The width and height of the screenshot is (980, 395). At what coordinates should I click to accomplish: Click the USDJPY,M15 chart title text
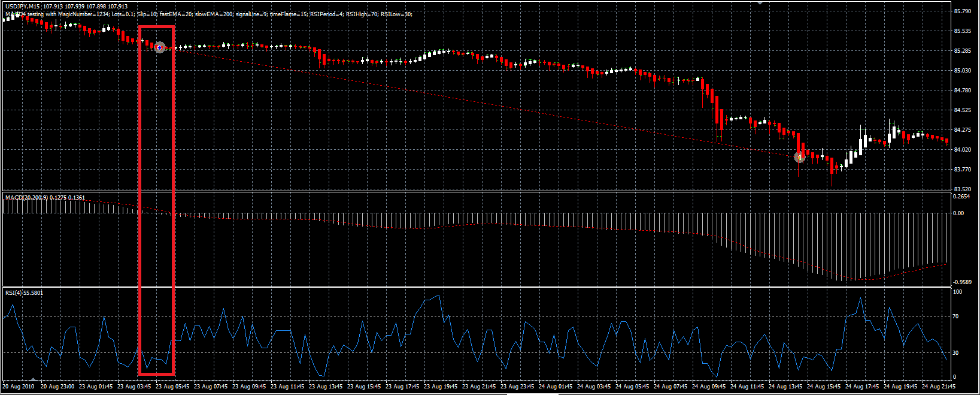point(23,7)
